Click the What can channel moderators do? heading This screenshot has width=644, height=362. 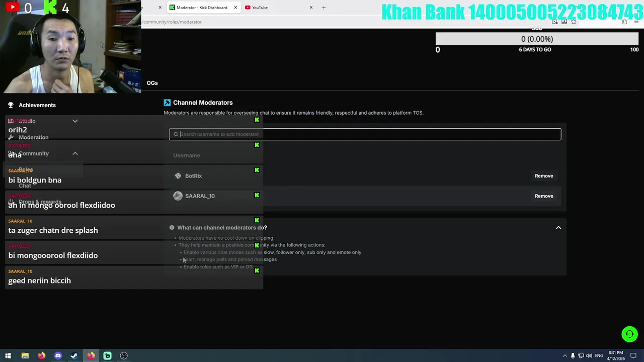pyautogui.click(x=222, y=228)
